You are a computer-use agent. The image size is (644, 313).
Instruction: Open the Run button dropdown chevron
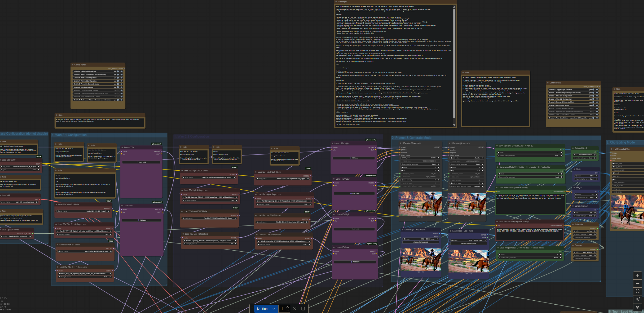[274, 309]
